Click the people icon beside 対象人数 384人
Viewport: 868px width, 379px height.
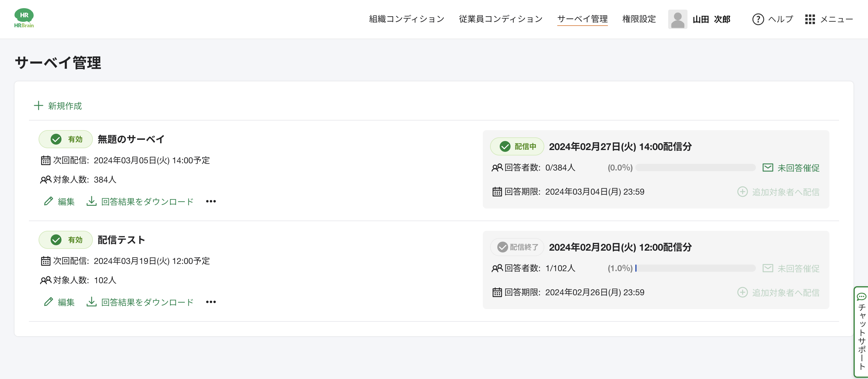click(46, 180)
